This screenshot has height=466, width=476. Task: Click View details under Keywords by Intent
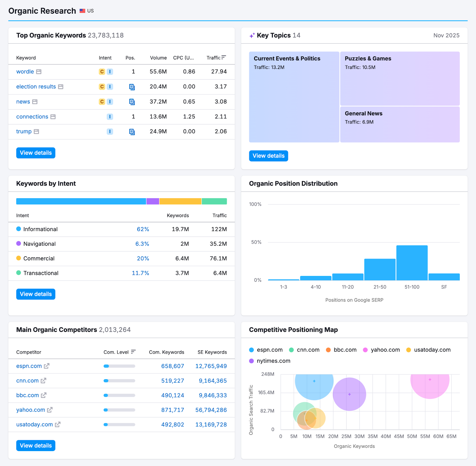point(35,294)
